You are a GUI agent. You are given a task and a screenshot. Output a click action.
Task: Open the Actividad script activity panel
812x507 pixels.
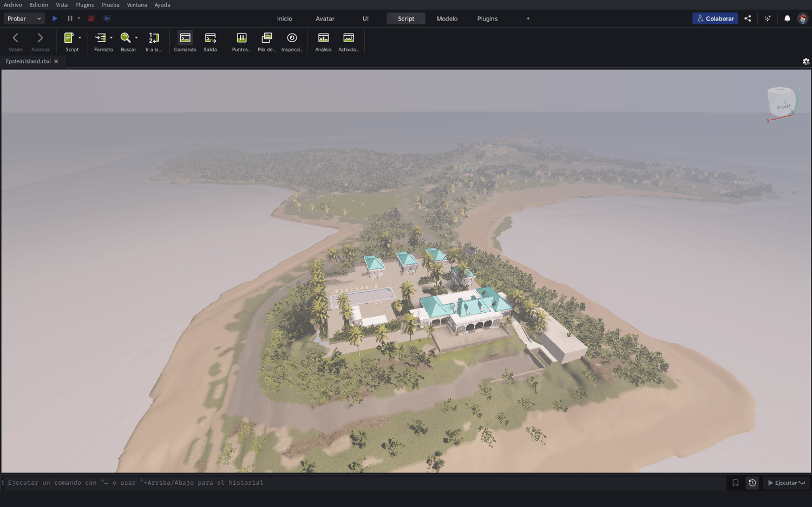tap(349, 42)
